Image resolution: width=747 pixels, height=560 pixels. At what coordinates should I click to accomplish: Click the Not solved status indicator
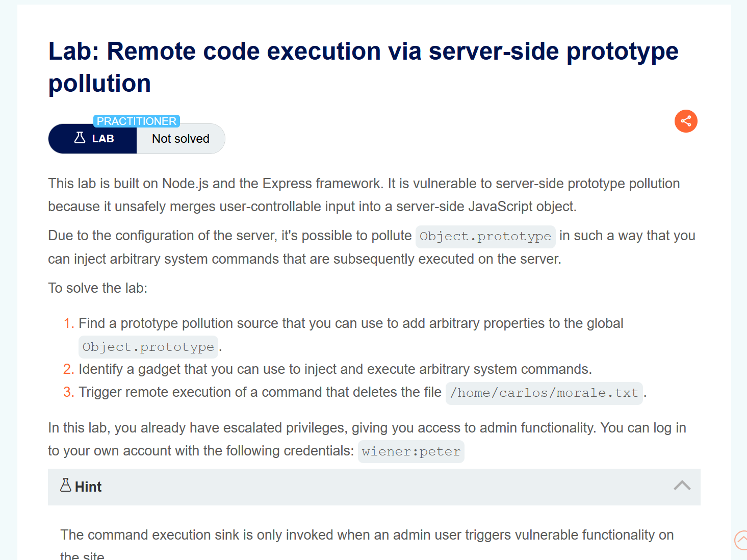click(181, 139)
